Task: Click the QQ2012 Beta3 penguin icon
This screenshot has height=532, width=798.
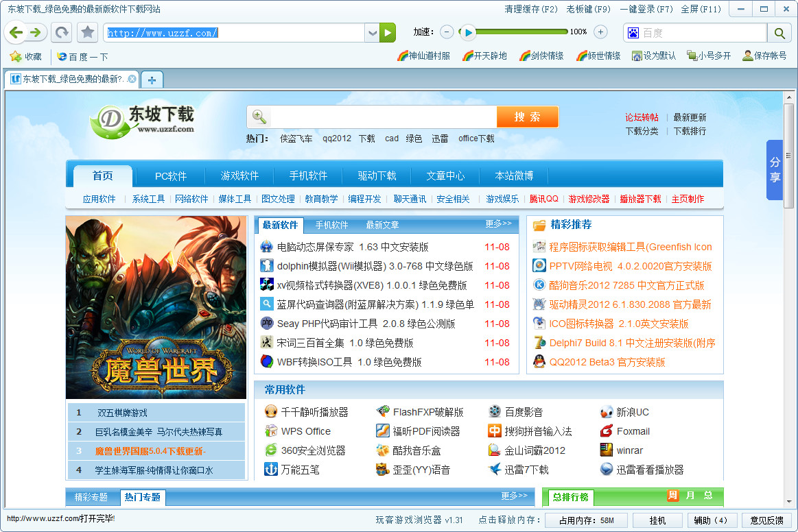Action: 539,361
